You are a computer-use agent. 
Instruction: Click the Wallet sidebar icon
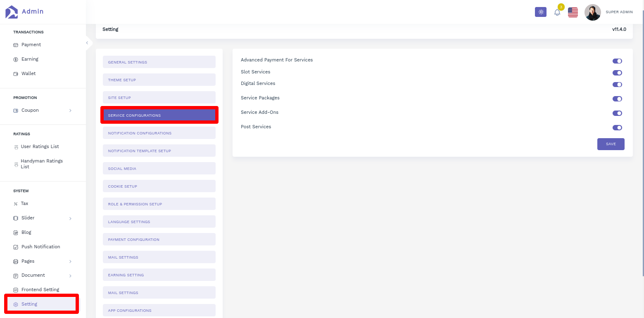[x=16, y=74]
